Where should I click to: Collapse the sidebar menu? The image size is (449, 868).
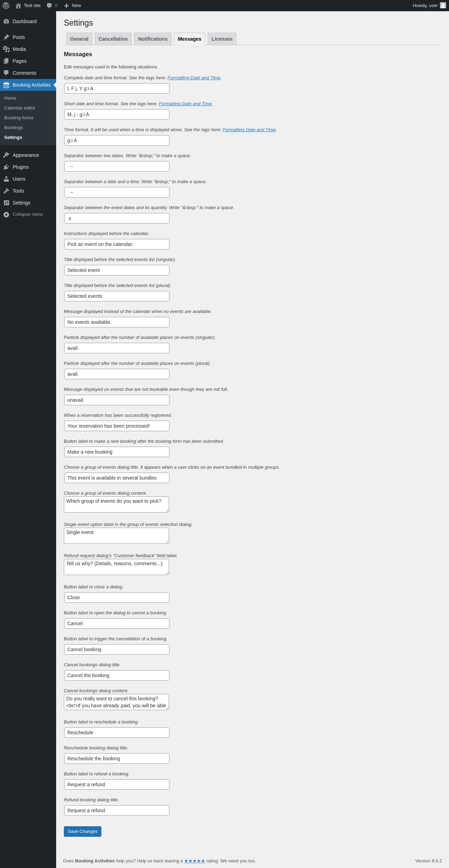[23, 214]
